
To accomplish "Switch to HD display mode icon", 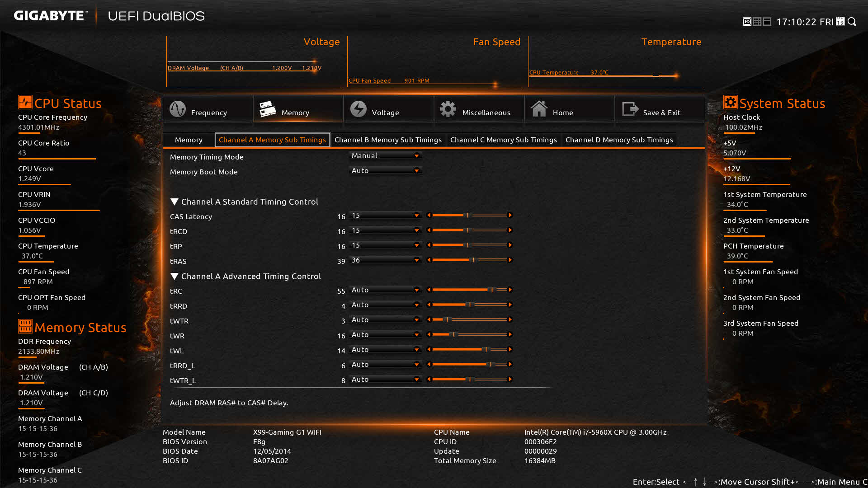I will 747,22.
